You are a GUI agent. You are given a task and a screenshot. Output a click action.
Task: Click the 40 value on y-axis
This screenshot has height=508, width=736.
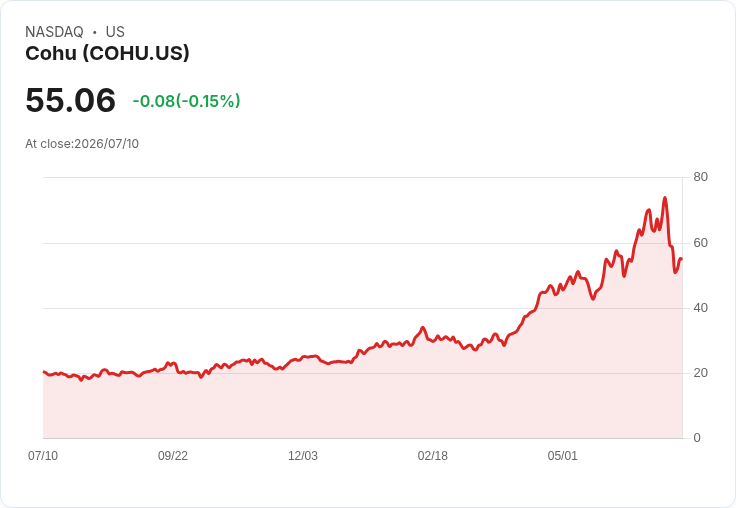click(x=700, y=308)
